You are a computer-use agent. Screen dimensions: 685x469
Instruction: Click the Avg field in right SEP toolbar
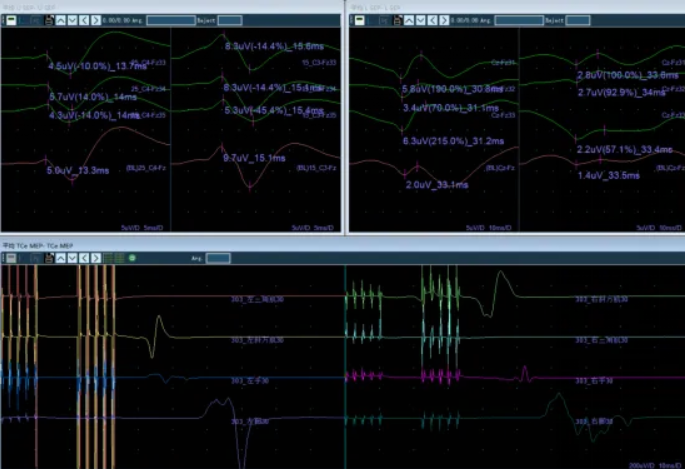pos(519,20)
